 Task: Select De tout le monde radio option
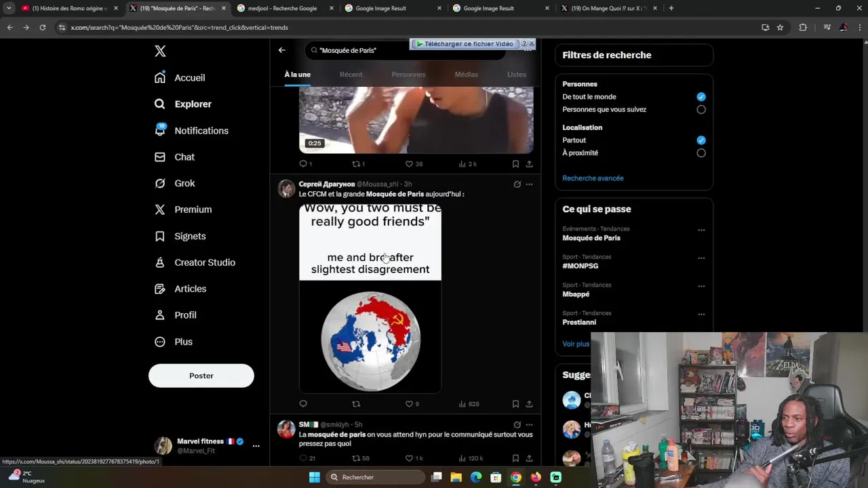pyautogui.click(x=701, y=97)
